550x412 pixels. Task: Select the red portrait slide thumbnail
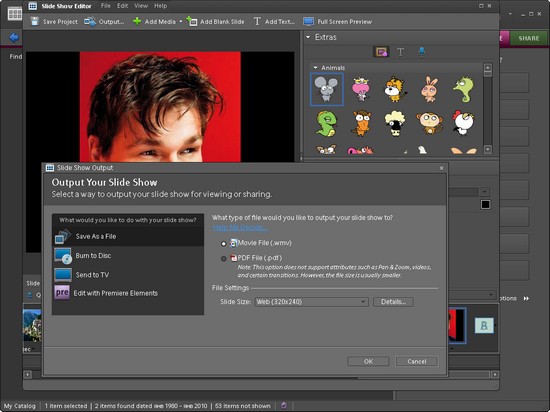point(457,325)
